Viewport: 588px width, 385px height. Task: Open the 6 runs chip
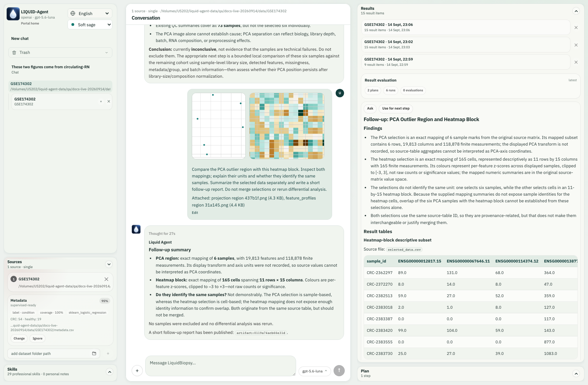coord(391,90)
